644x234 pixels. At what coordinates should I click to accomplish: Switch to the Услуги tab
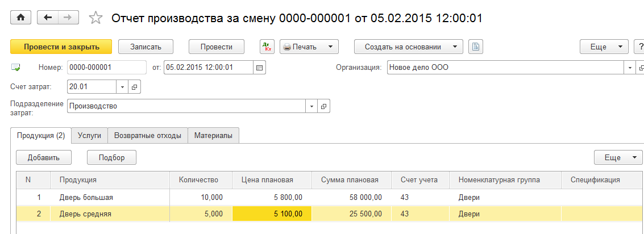coord(89,136)
